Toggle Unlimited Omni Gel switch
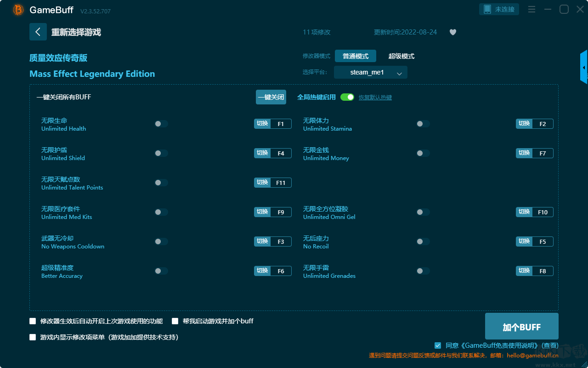588x368 pixels. click(x=423, y=212)
